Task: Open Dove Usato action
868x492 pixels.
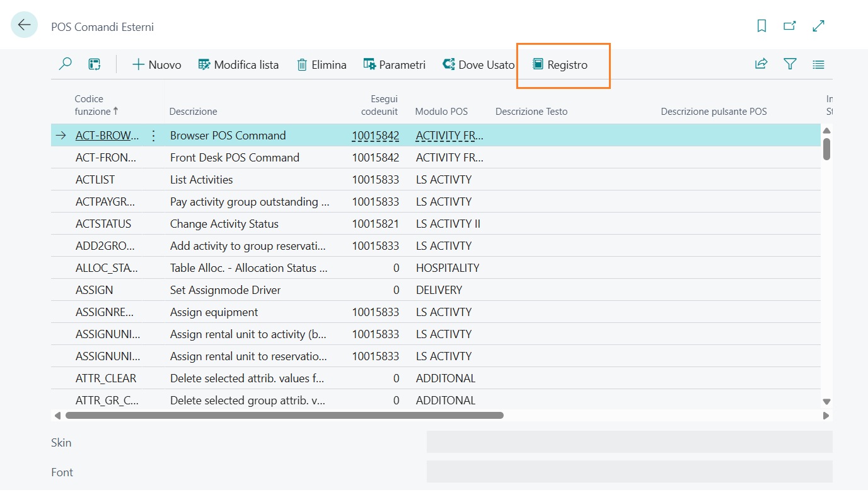Action: coord(478,64)
